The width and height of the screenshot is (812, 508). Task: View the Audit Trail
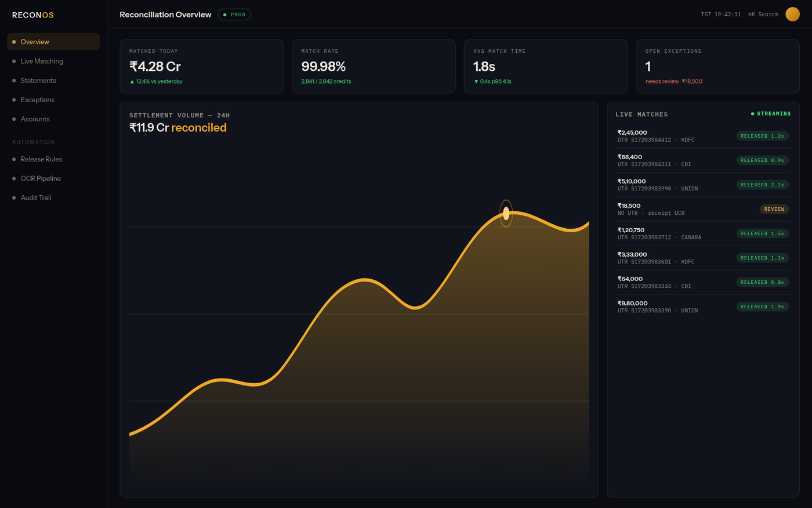click(53, 197)
